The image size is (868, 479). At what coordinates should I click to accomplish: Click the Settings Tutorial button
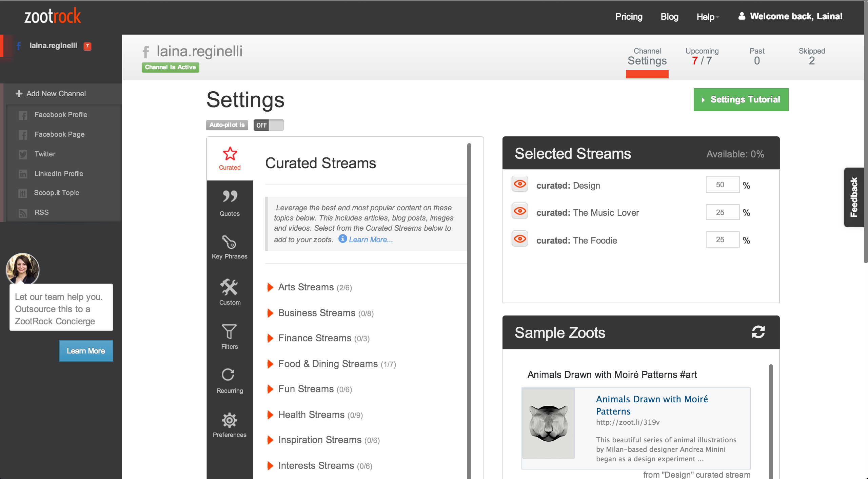point(741,100)
